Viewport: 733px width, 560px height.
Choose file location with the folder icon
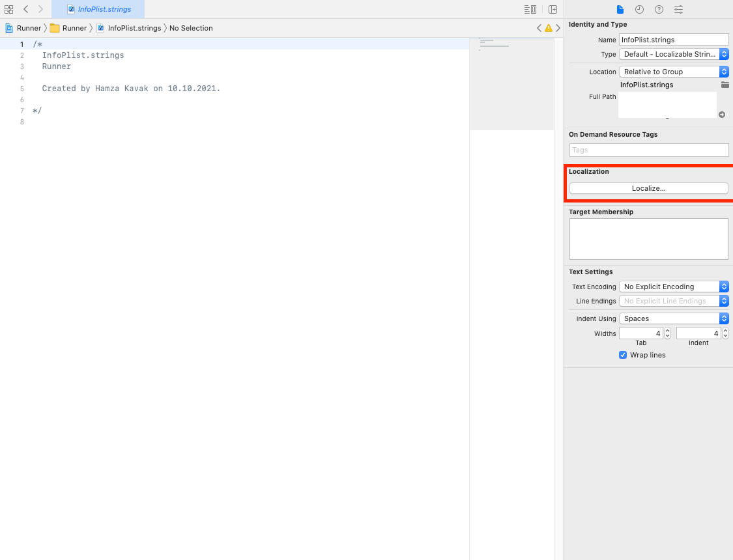725,85
